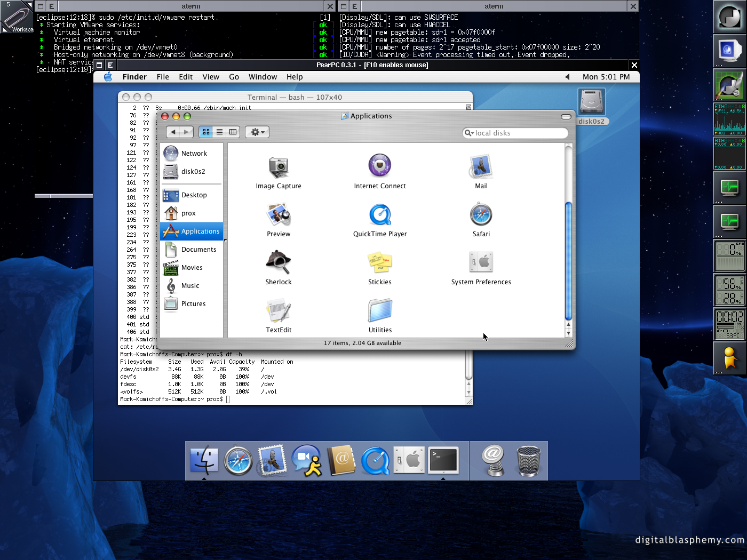Launch Address Book from the Dock
747x560 pixels.
tap(341, 460)
